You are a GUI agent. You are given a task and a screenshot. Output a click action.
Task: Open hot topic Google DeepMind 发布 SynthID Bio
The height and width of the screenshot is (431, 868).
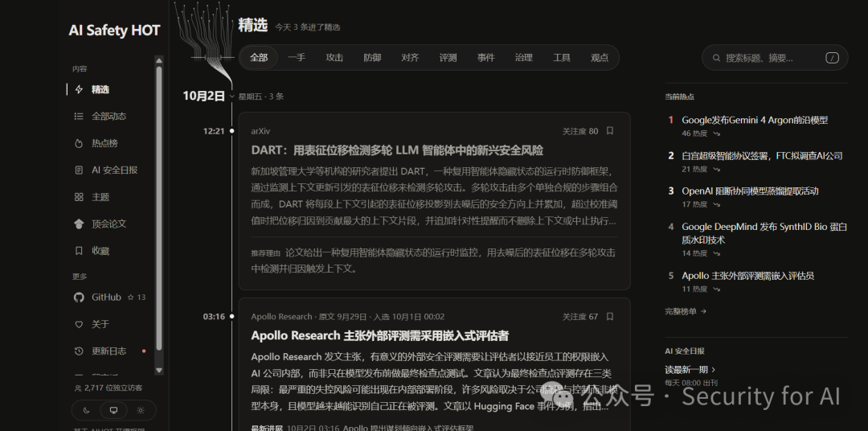[x=764, y=233]
